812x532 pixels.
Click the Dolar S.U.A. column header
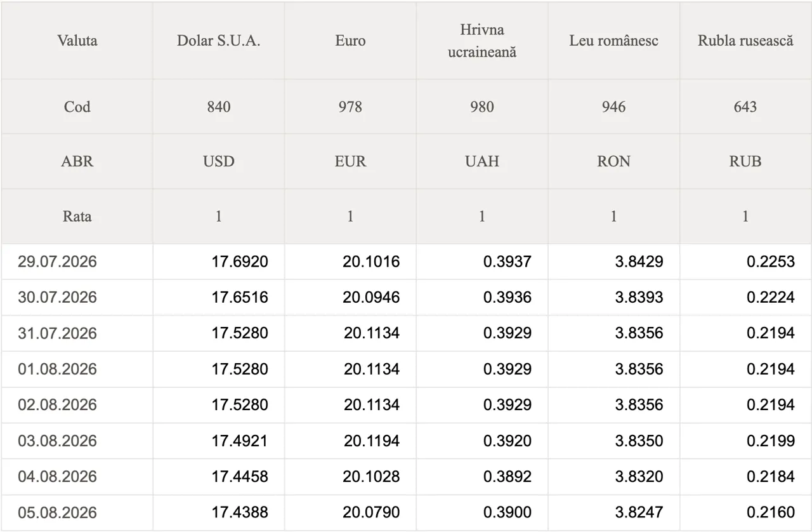click(x=219, y=41)
